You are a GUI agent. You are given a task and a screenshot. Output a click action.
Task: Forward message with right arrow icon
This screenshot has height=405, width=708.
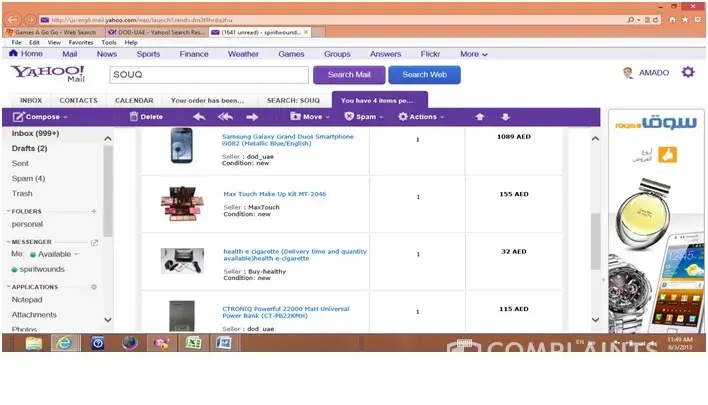(252, 117)
